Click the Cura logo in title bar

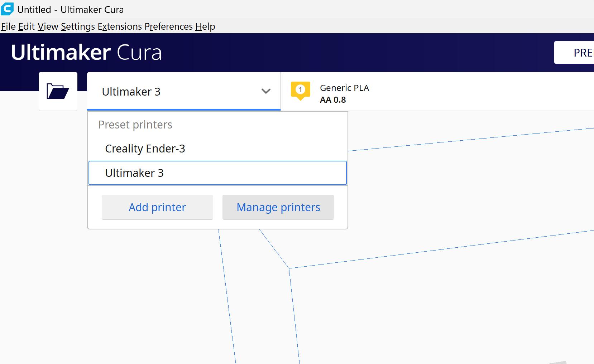7,9
